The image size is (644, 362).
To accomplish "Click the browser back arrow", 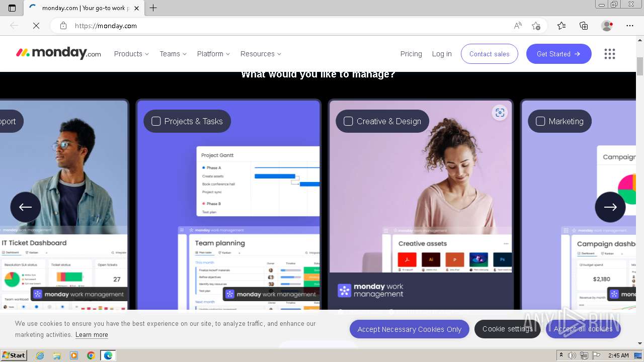I will pyautogui.click(x=14, y=26).
